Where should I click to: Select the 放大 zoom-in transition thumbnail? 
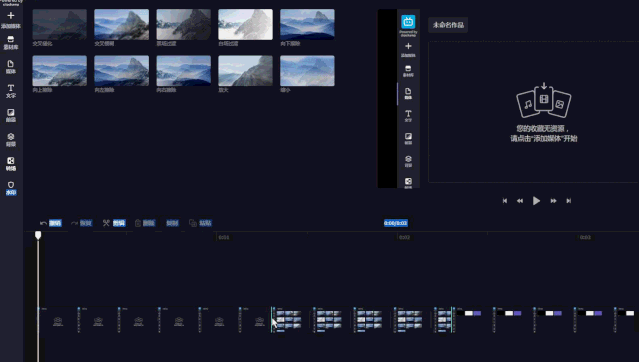[245, 71]
